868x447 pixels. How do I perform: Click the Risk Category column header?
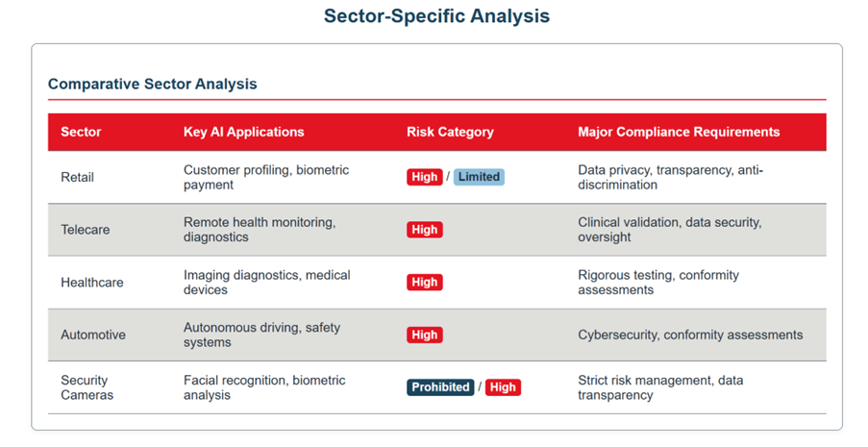coord(450,132)
